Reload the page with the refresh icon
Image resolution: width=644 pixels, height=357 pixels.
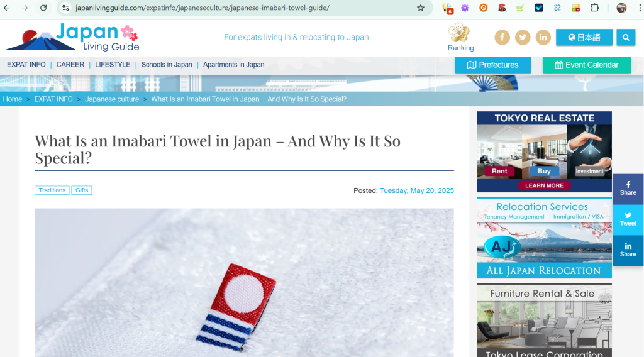pyautogui.click(x=43, y=8)
